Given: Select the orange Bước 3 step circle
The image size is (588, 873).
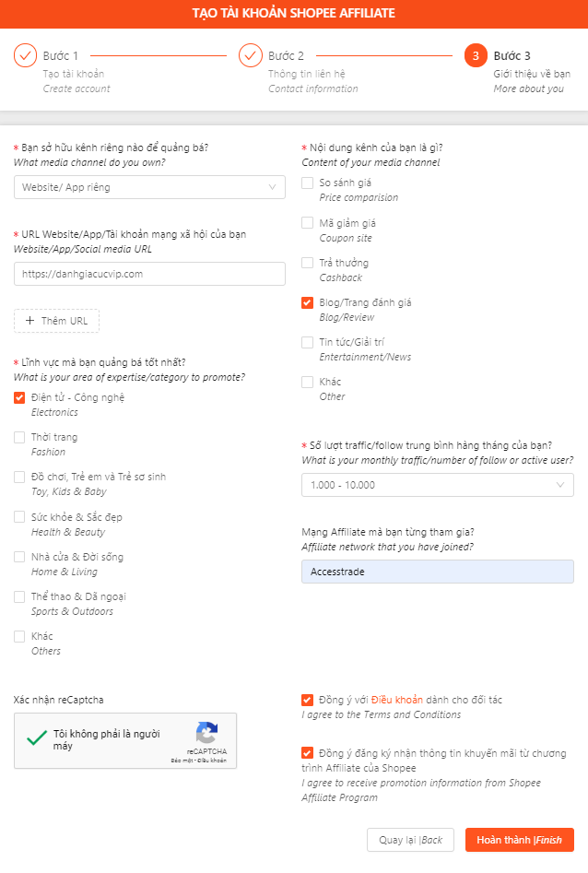Looking at the screenshot, I should coord(476,55).
